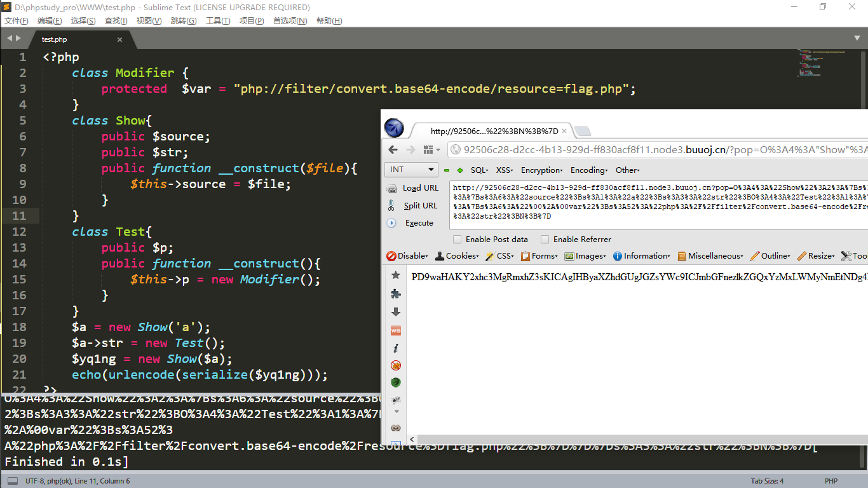The width and height of the screenshot is (868, 488).
Task: Open the 选择(S) menu
Action: (x=83, y=21)
